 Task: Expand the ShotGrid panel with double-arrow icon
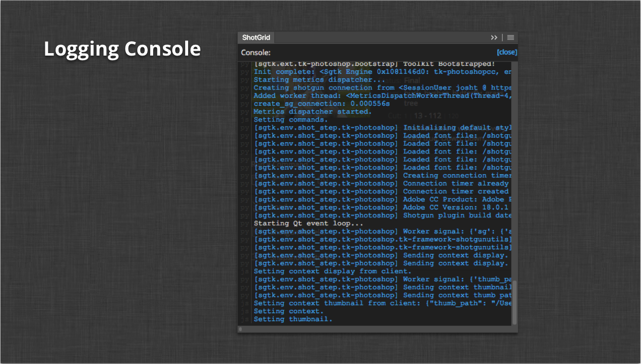click(x=494, y=38)
